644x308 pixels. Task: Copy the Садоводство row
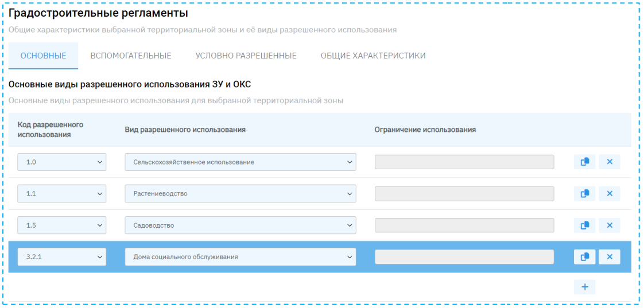coord(584,225)
